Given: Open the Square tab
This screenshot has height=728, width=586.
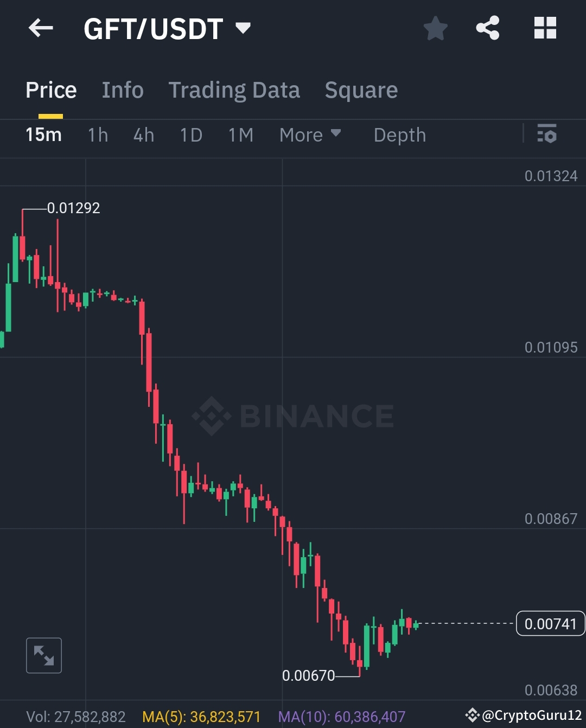Looking at the screenshot, I should click(x=361, y=90).
